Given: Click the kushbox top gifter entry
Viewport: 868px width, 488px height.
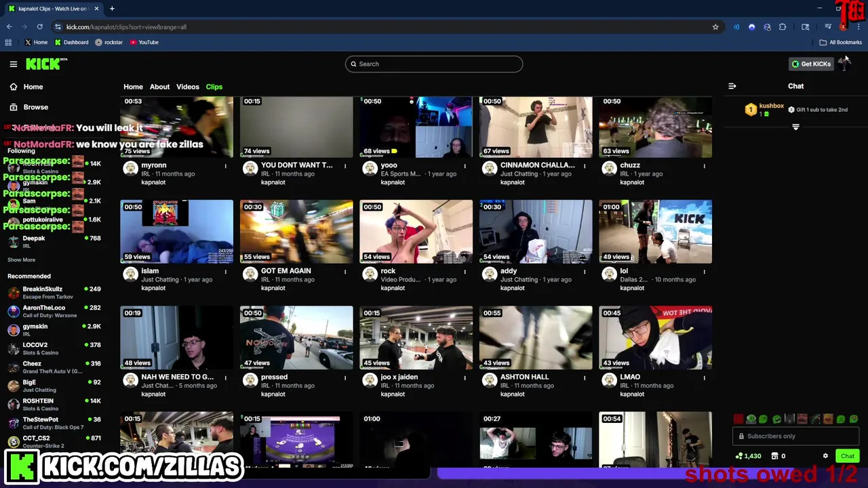Looking at the screenshot, I should [x=765, y=109].
